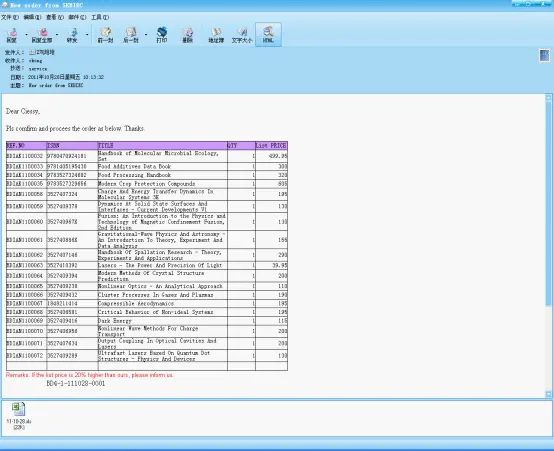The image size is (554, 451).
Task: Expand the dropdown arrow beside Reply
Action: point(26,35)
